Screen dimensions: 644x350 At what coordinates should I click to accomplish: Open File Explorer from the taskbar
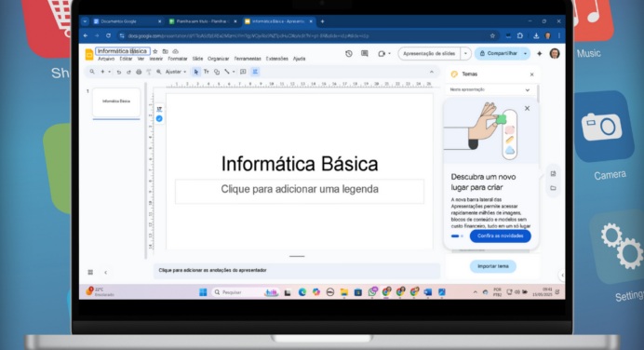tap(343, 292)
